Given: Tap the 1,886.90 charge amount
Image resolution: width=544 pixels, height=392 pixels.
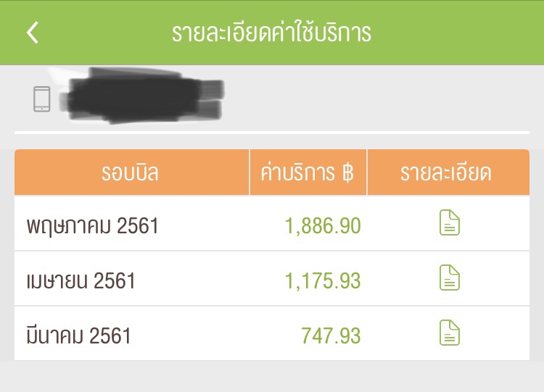Looking at the screenshot, I should 323,226.
